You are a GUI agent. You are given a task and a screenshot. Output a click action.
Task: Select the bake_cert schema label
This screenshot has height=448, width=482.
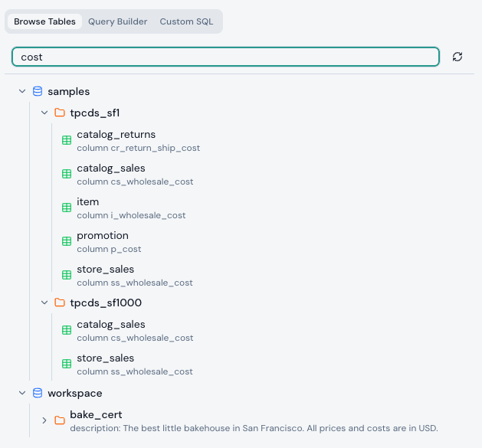click(x=97, y=415)
